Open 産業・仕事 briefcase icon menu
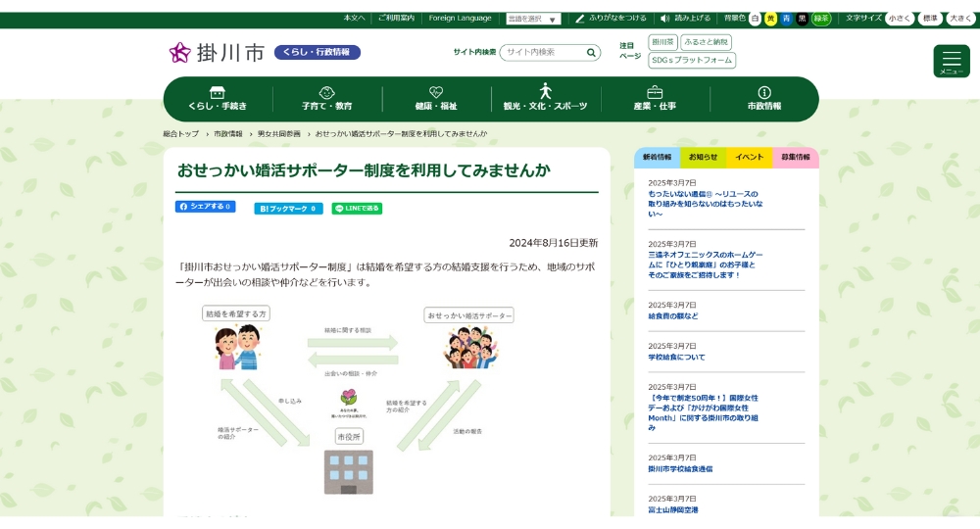The image size is (980, 529). coord(655,98)
